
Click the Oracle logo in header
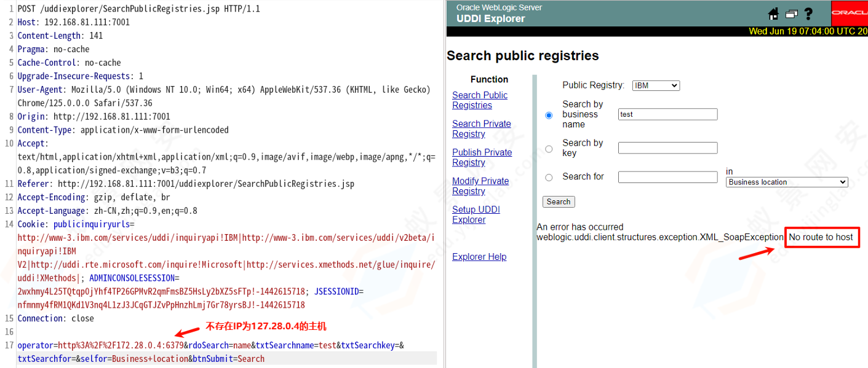click(x=849, y=13)
